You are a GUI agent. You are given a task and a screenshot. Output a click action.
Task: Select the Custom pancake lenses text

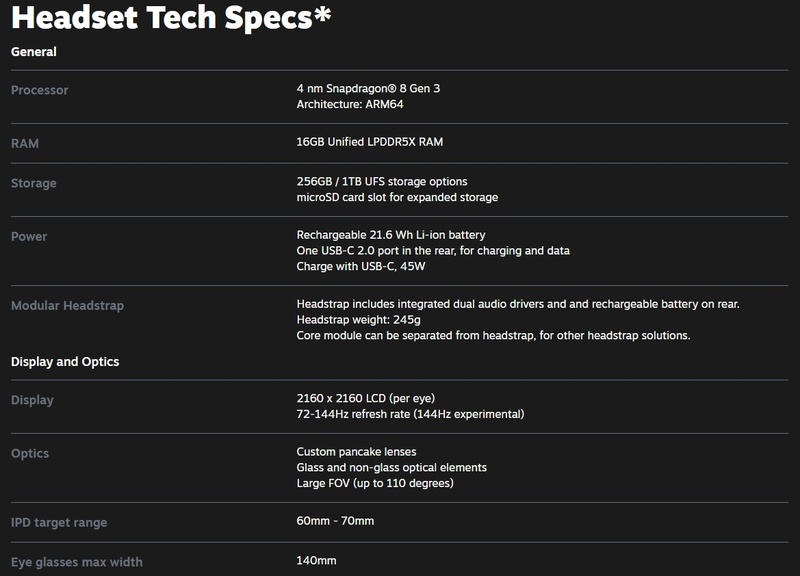pyautogui.click(x=356, y=452)
